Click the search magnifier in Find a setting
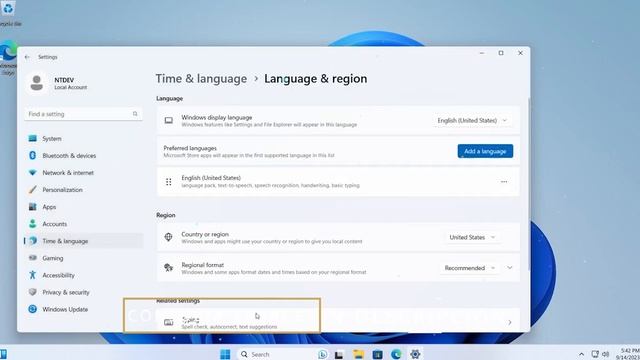This screenshot has height=360, width=640. click(x=135, y=114)
